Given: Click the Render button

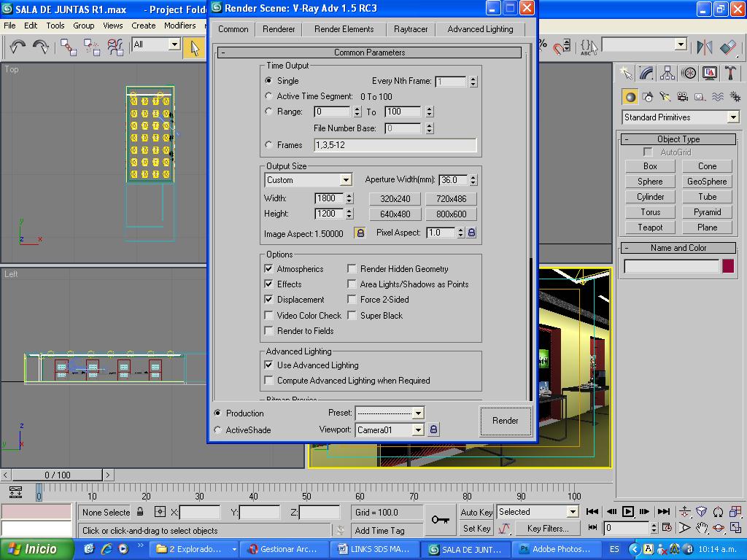Looking at the screenshot, I should point(505,421).
